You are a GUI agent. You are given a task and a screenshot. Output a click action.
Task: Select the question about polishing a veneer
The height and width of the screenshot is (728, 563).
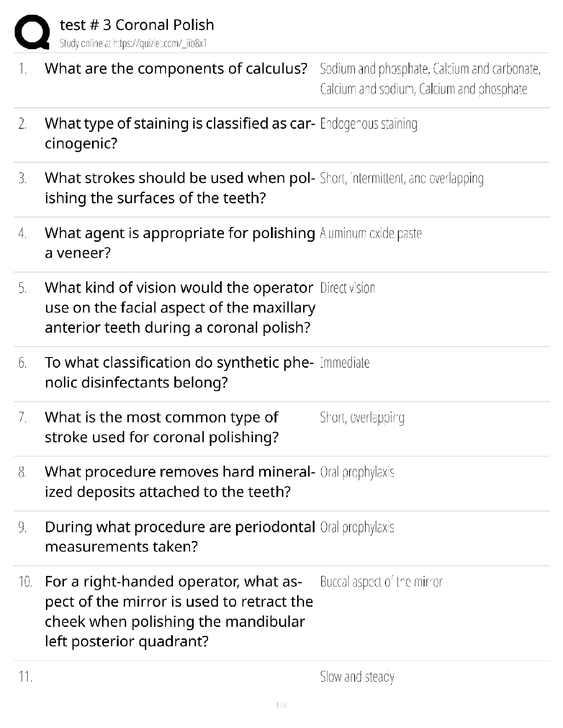179,243
